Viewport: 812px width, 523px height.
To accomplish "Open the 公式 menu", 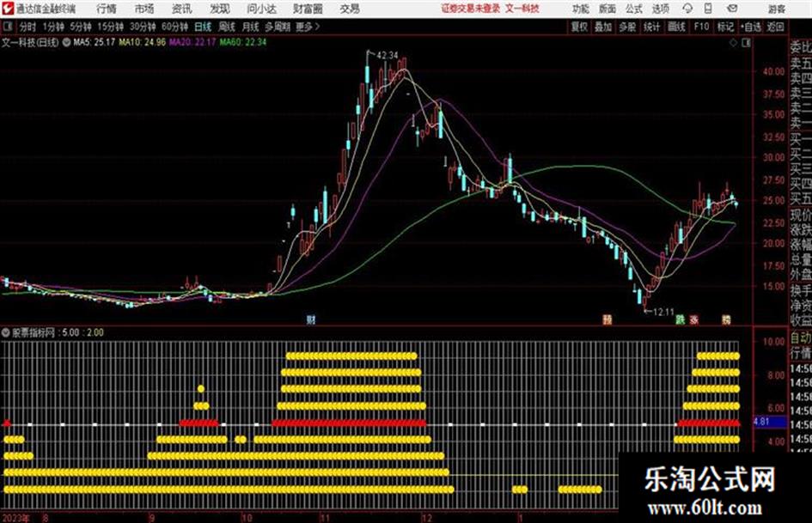I will pos(634,9).
